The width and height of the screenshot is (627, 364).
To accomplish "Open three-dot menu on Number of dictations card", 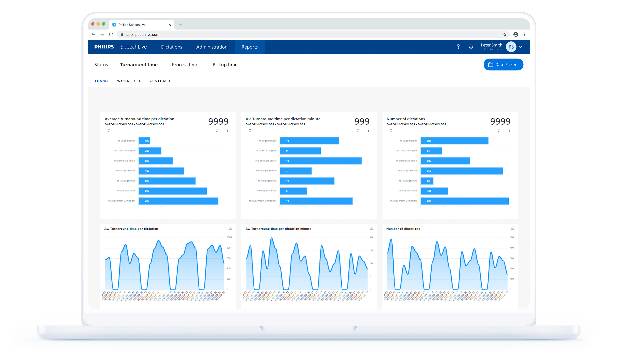I will [x=509, y=130].
